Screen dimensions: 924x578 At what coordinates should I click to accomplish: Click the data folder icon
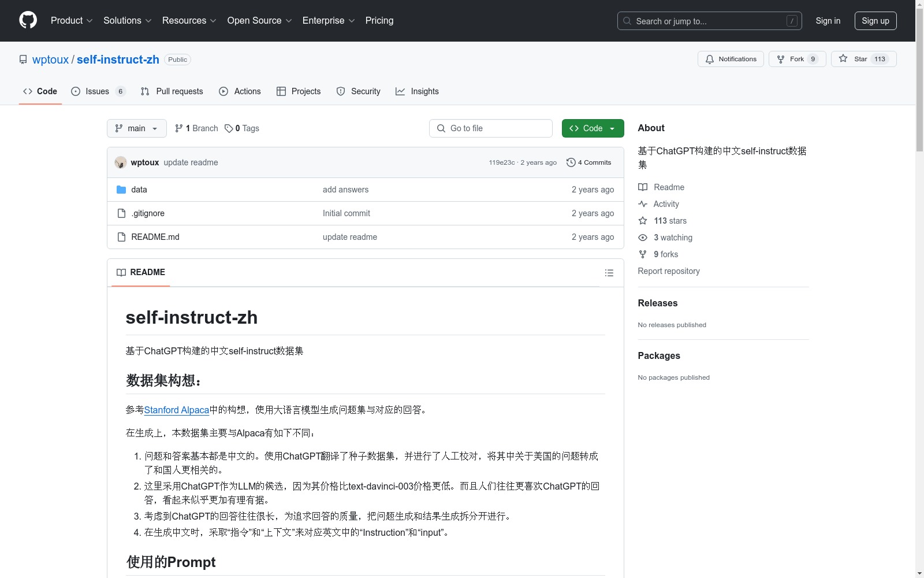coord(121,190)
